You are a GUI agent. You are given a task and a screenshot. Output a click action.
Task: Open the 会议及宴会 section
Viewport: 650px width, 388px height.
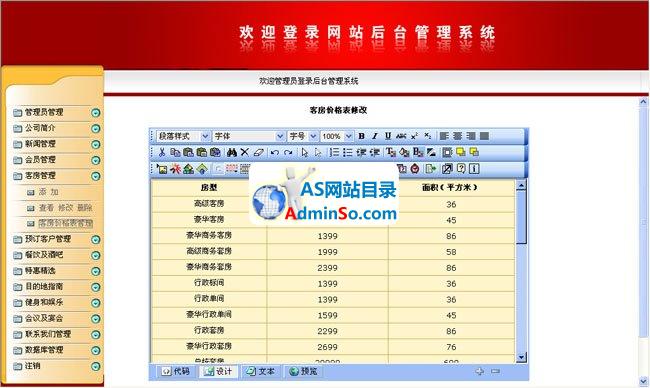44,318
